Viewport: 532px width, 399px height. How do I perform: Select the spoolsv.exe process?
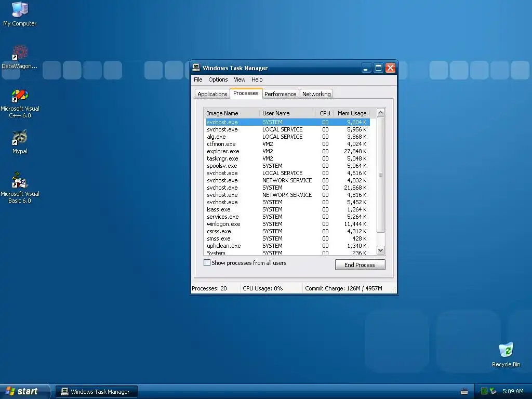click(288, 166)
